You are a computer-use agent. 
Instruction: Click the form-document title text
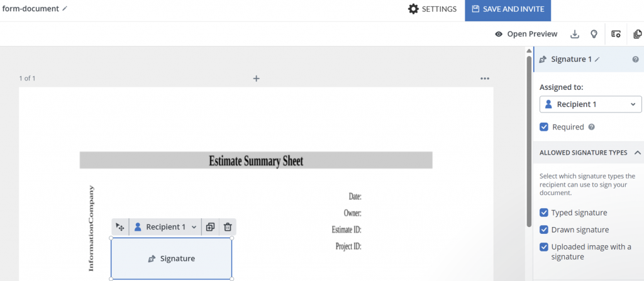[30, 8]
